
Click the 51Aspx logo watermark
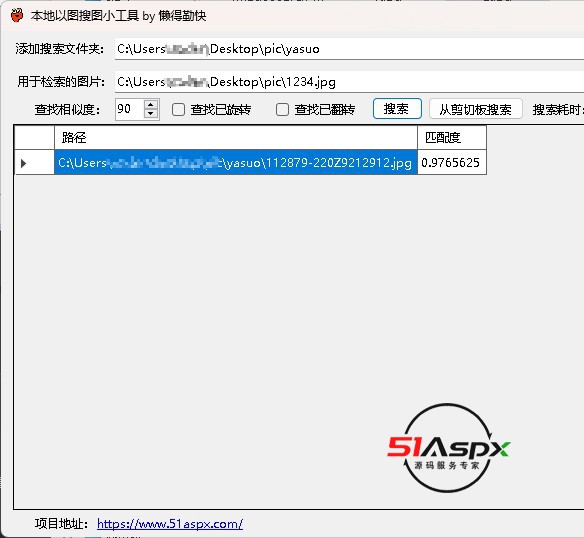point(448,448)
